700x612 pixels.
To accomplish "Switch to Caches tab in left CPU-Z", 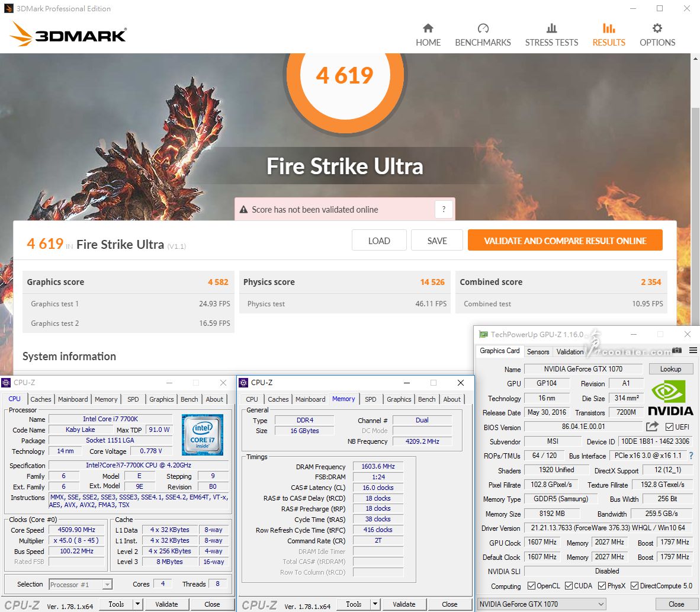I will (41, 399).
